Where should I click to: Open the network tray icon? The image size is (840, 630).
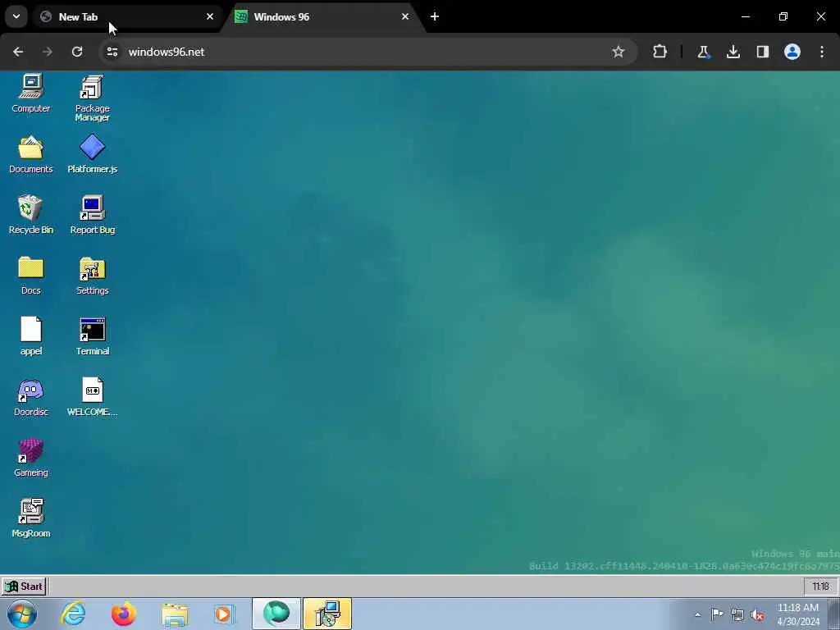737,614
